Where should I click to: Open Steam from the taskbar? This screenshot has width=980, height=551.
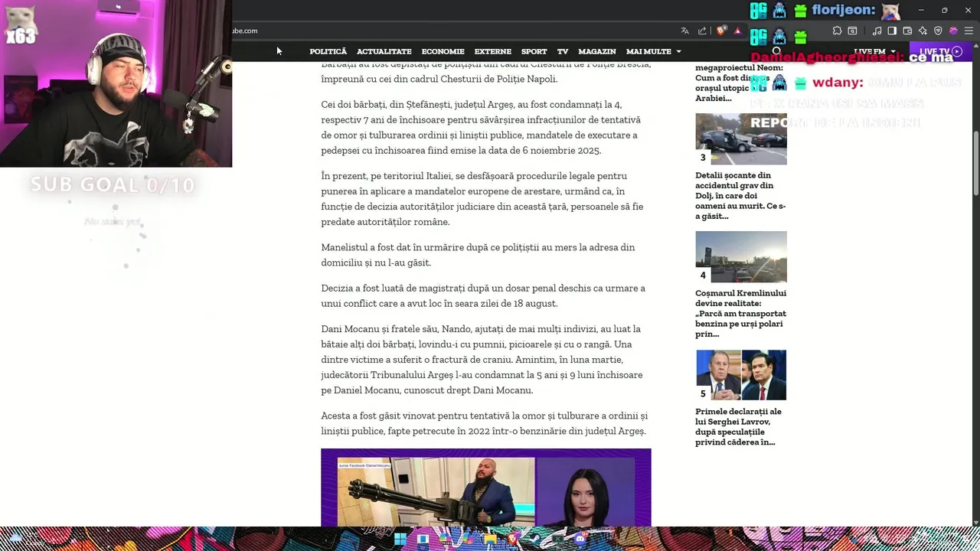pyautogui.click(x=536, y=539)
